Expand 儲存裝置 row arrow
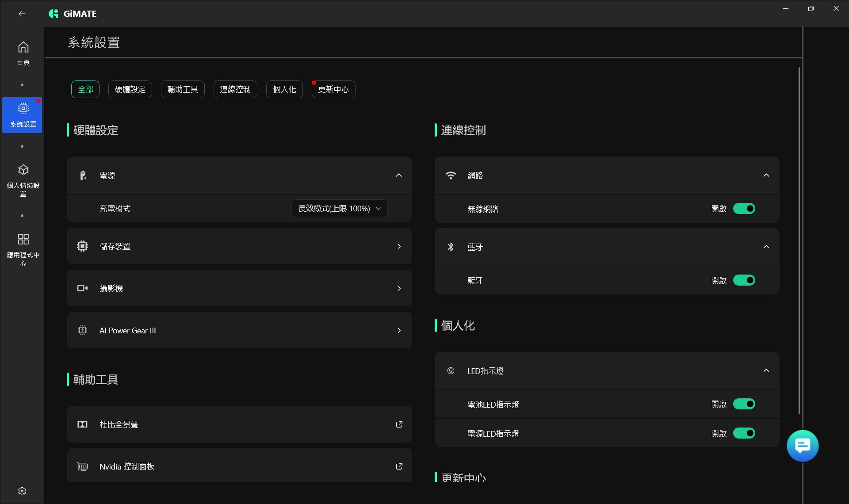Screen dimensions: 849x504 [399, 246]
